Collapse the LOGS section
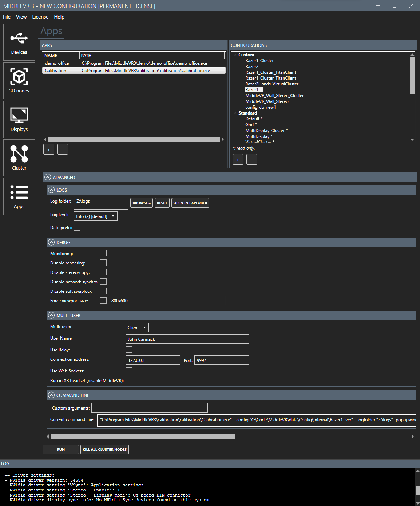This screenshot has width=420, height=506. click(x=51, y=190)
